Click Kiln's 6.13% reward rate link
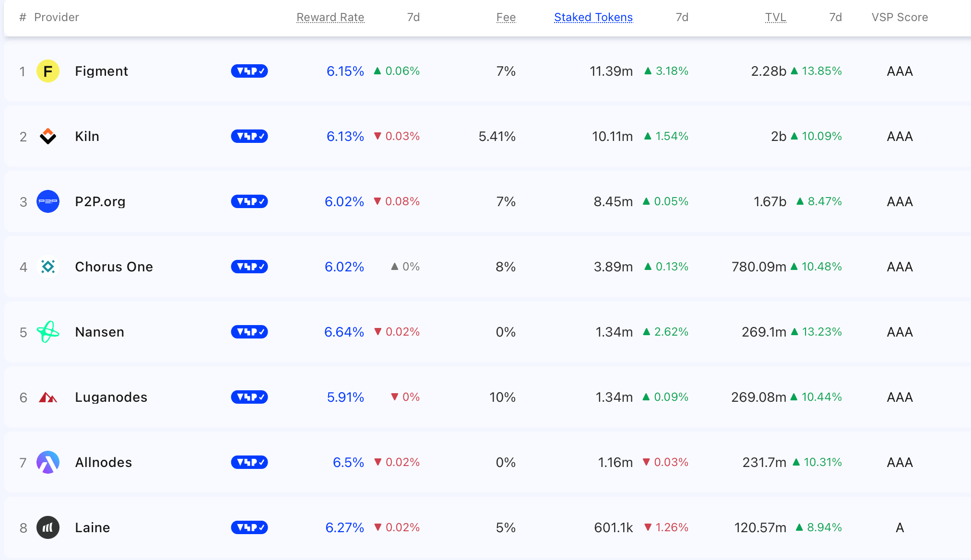971x560 pixels. click(x=344, y=136)
